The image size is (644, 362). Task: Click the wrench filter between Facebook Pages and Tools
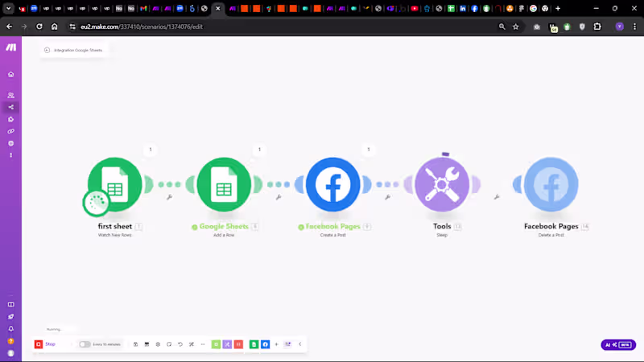(387, 197)
